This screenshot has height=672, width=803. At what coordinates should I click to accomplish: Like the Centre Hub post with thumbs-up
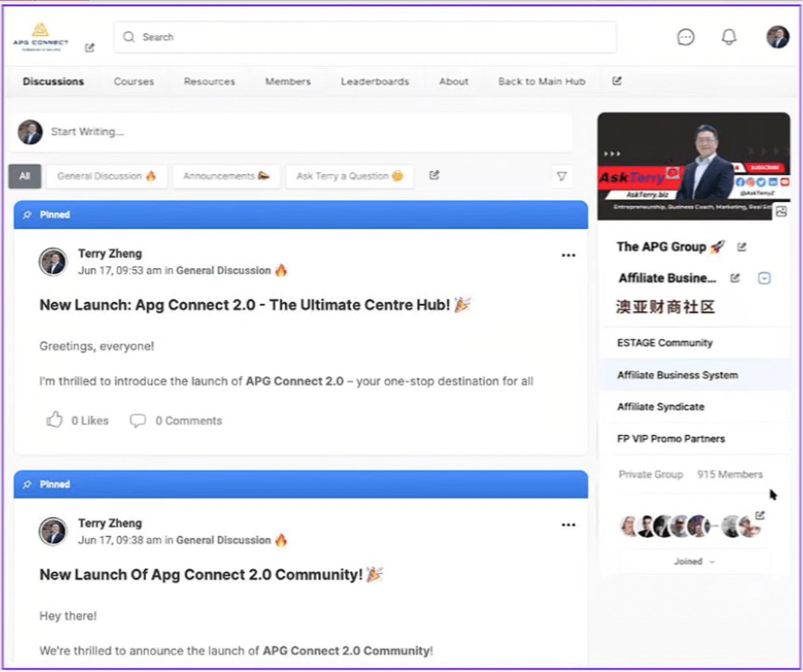point(55,419)
